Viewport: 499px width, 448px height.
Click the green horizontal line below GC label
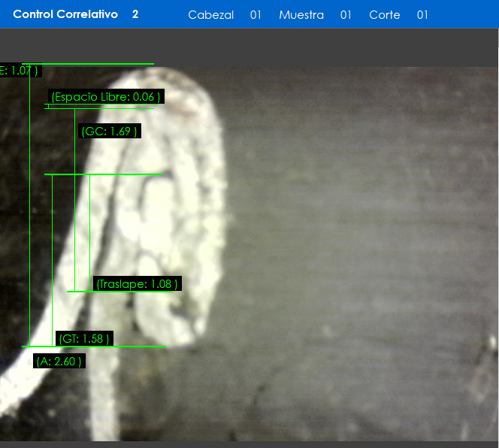(x=105, y=174)
